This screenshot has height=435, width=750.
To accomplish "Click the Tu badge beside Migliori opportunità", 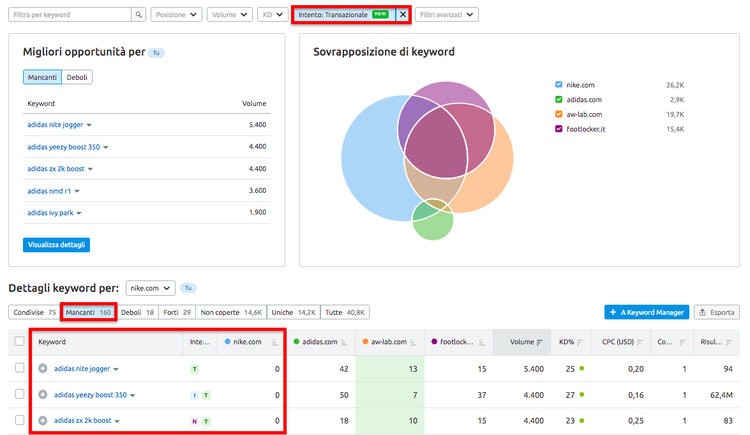I will 156,53.
